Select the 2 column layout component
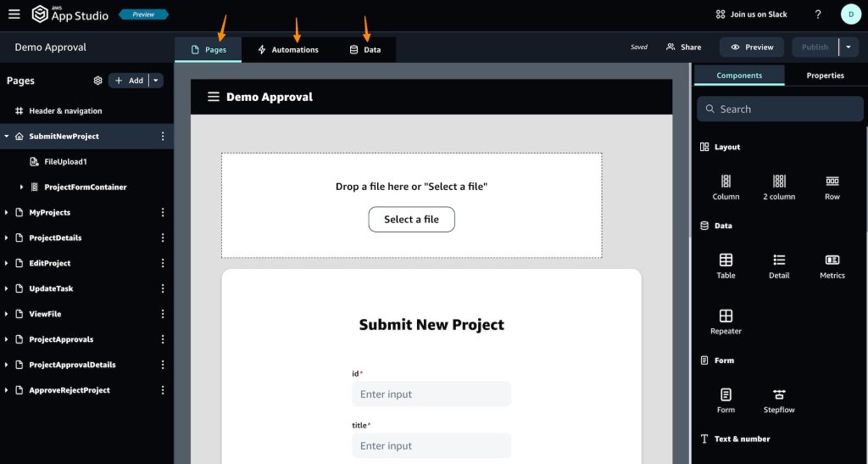Viewport: 868px width, 464px height. click(x=779, y=187)
